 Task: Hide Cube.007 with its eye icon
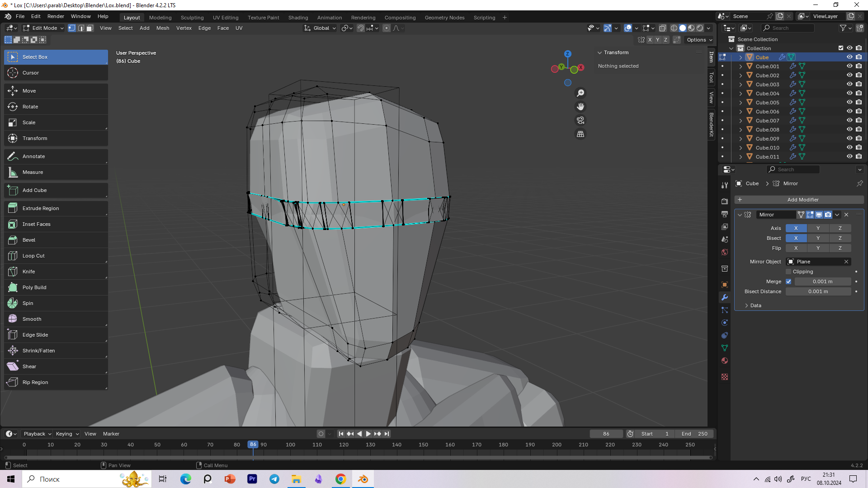(849, 121)
